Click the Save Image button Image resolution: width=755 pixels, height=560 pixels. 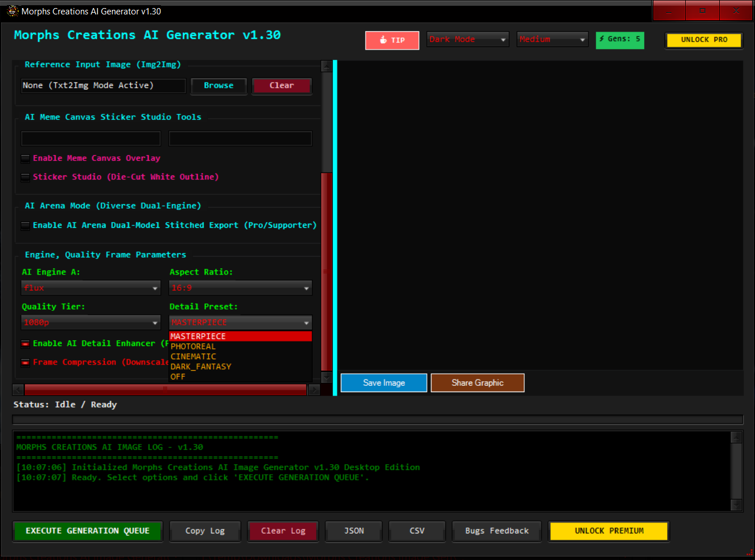pyautogui.click(x=384, y=383)
